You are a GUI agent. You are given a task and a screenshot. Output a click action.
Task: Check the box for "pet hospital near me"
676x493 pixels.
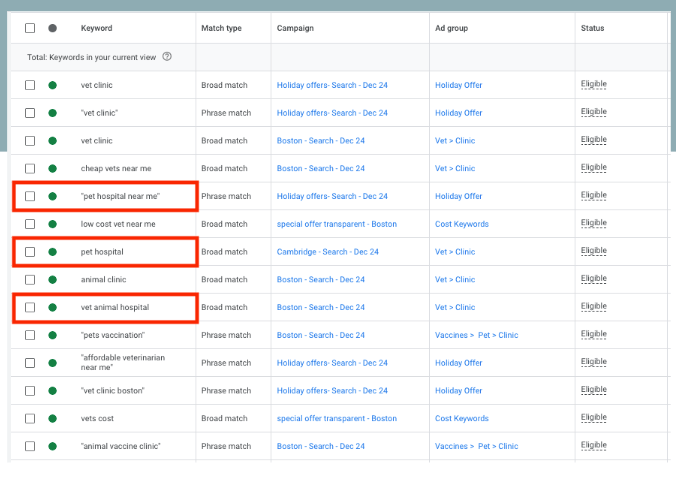click(x=30, y=196)
